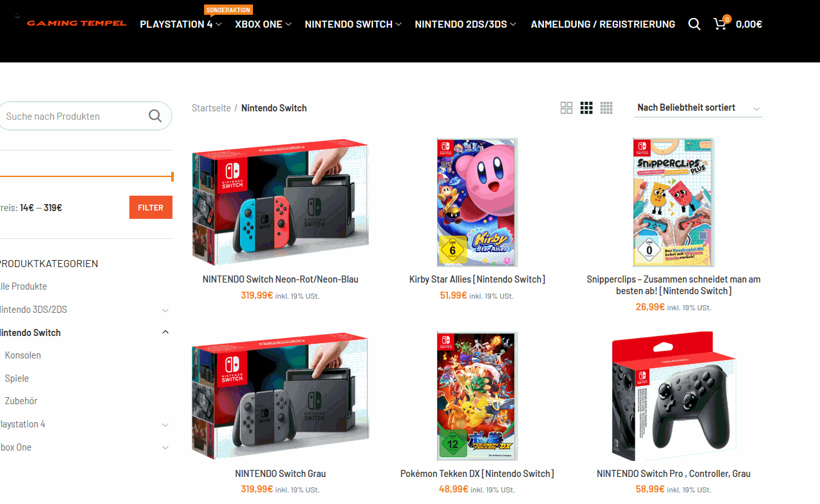Open the sorting dropdown "Nach Beliebtheit sortiert"
Image resolution: width=820 pixels, height=504 pixels.
click(x=698, y=108)
